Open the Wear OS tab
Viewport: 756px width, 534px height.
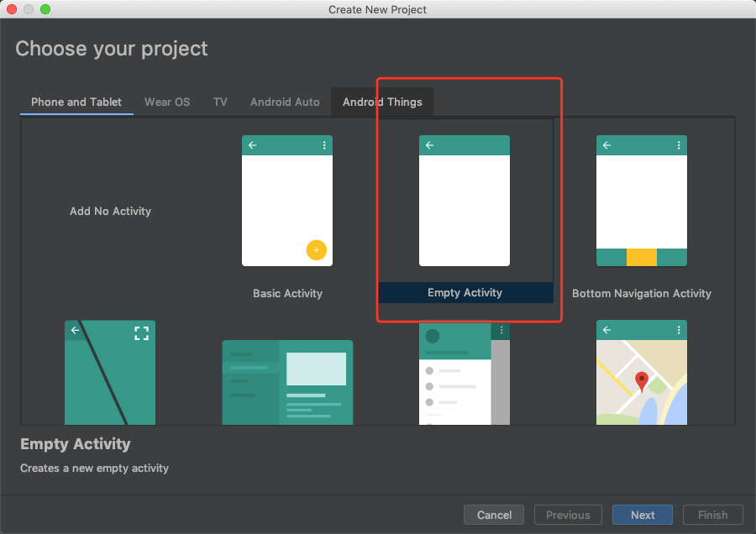click(167, 102)
